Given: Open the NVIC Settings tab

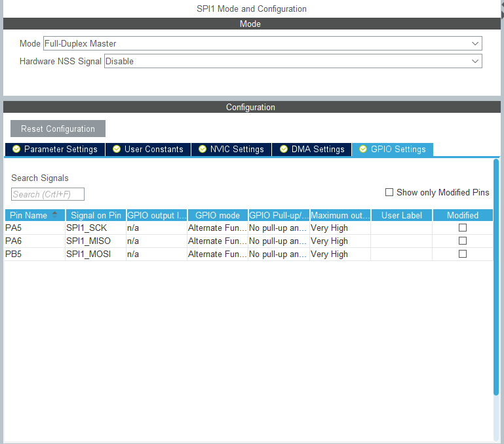Looking at the screenshot, I should click(x=231, y=150).
